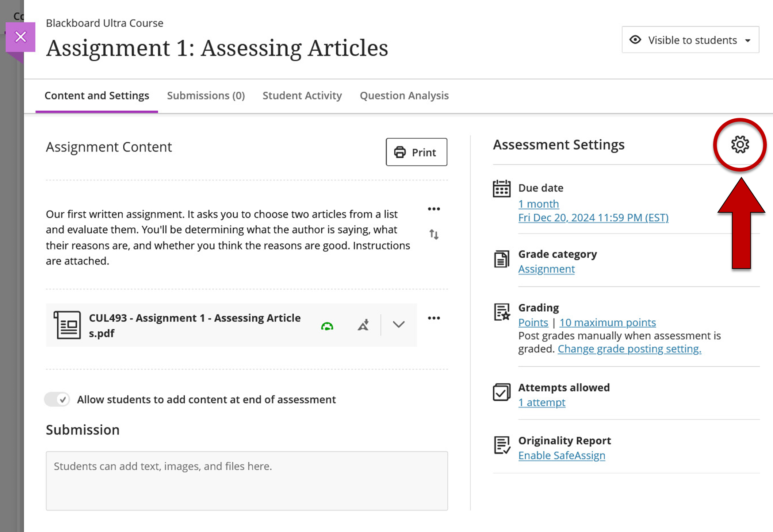
Task: Toggle Allow students to add content switch
Action: [57, 399]
